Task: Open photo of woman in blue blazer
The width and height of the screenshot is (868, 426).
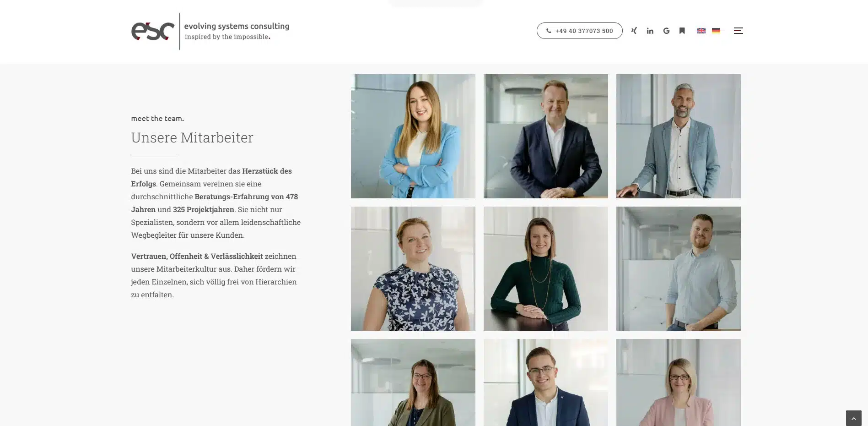Action: pos(413,136)
